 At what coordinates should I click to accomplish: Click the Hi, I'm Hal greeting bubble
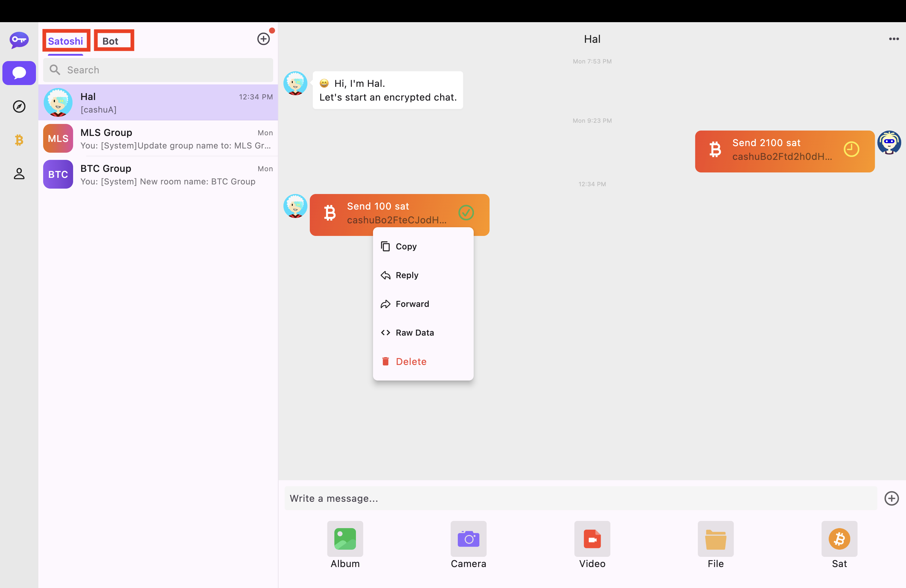click(x=388, y=90)
